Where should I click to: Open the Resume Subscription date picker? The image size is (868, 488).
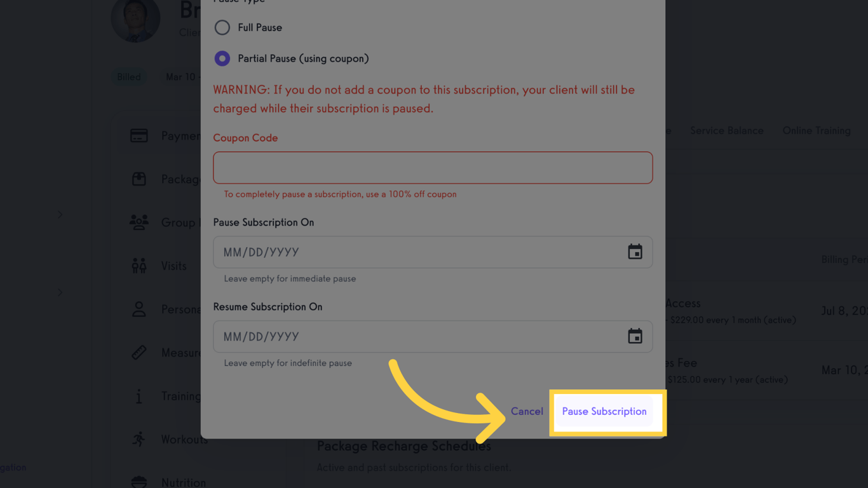pos(635,336)
